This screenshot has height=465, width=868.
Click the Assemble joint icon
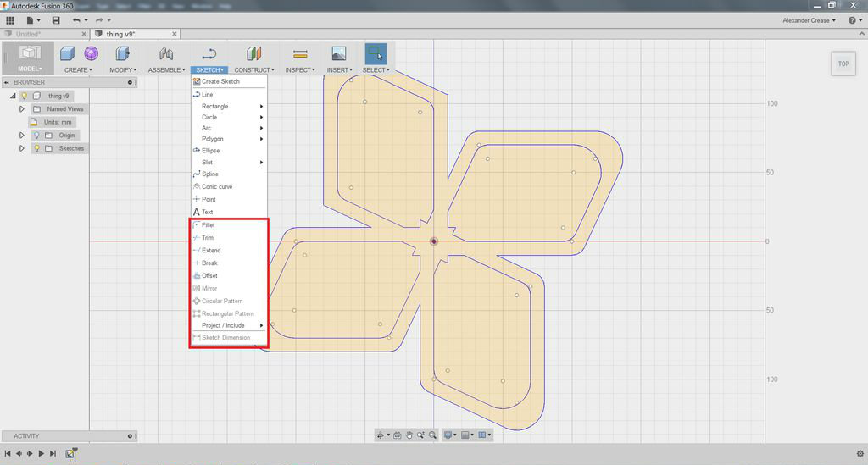pos(166,53)
